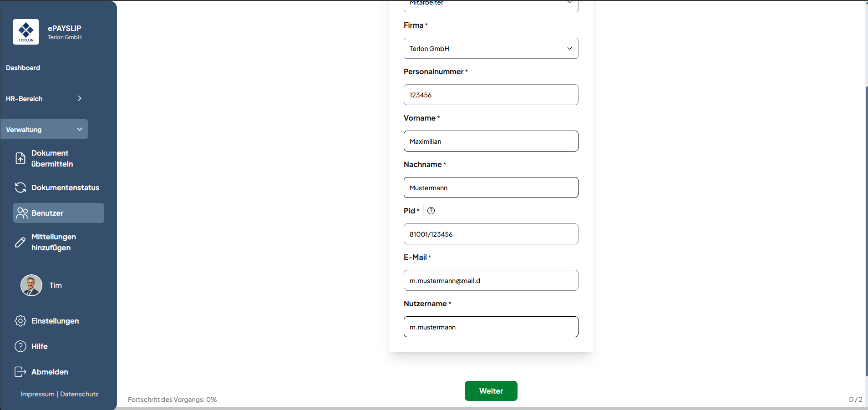Open the partially visible Mitarbeiter dropdown
The height and width of the screenshot is (410, 868).
[491, 5]
